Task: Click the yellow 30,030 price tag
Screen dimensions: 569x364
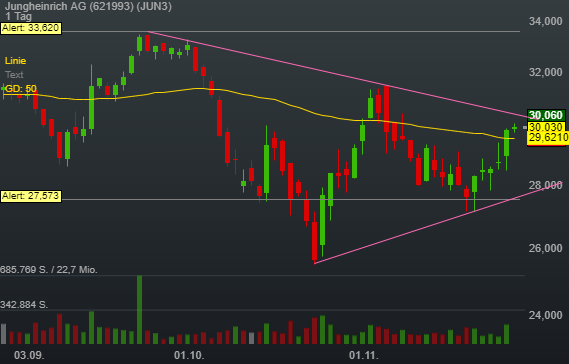Action: (x=546, y=127)
